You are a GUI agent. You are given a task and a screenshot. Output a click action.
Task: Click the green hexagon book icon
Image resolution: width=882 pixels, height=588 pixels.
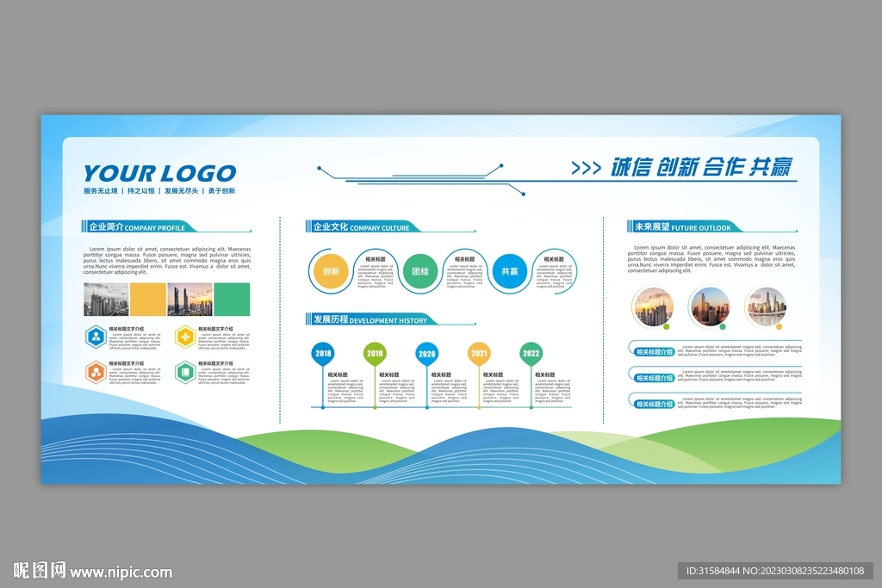(x=185, y=372)
